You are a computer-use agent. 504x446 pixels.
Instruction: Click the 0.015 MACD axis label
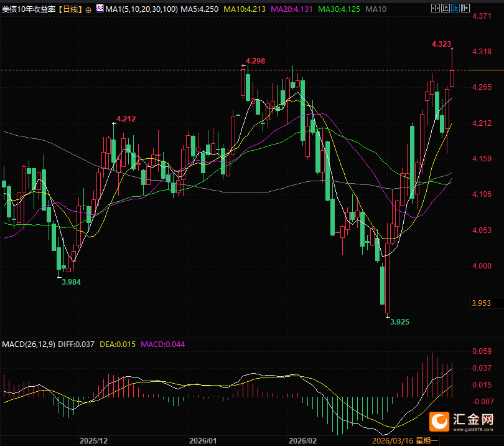click(x=482, y=385)
